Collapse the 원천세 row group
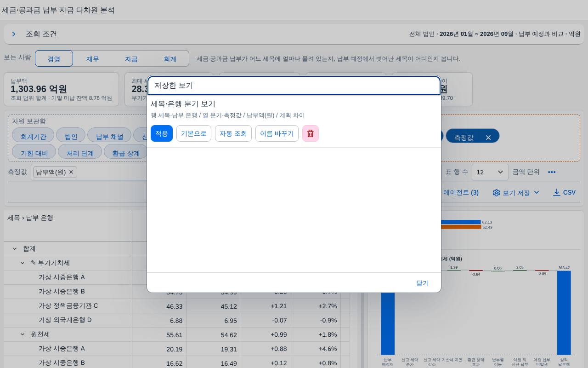The height and width of the screenshot is (368, 588). pyautogui.click(x=23, y=334)
